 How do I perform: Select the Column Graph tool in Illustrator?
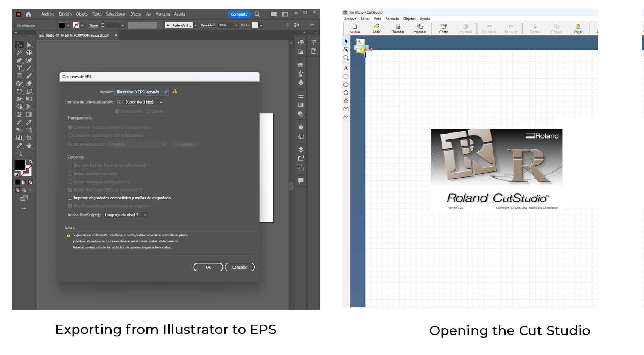(x=19, y=138)
